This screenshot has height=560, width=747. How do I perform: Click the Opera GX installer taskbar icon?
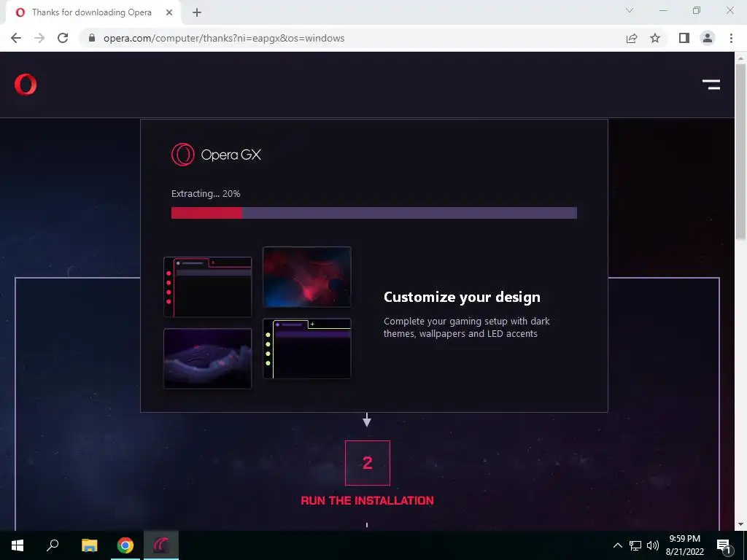point(161,545)
